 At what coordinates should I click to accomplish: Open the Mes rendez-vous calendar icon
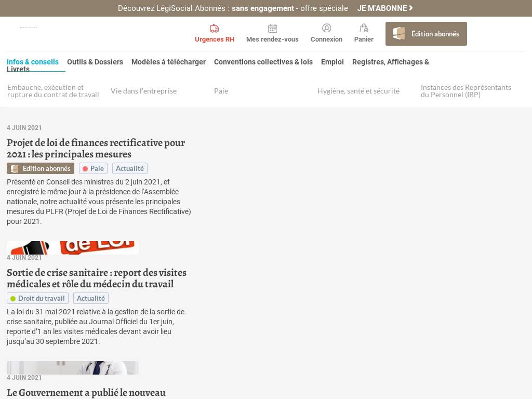(x=272, y=28)
